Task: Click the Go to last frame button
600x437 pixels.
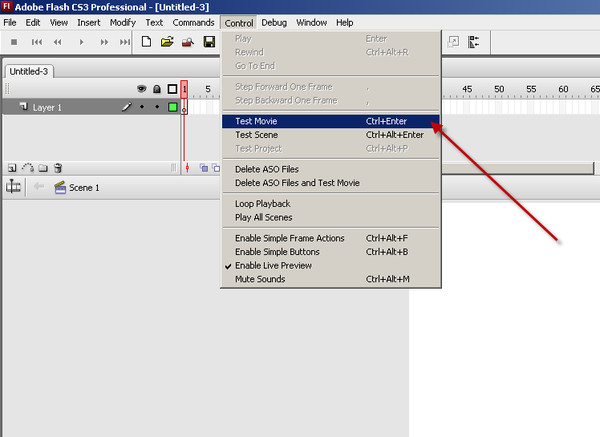Action: click(x=125, y=42)
